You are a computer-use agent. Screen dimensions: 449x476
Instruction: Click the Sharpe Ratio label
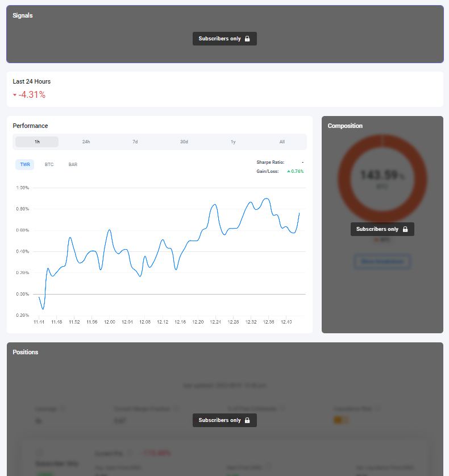coord(271,162)
